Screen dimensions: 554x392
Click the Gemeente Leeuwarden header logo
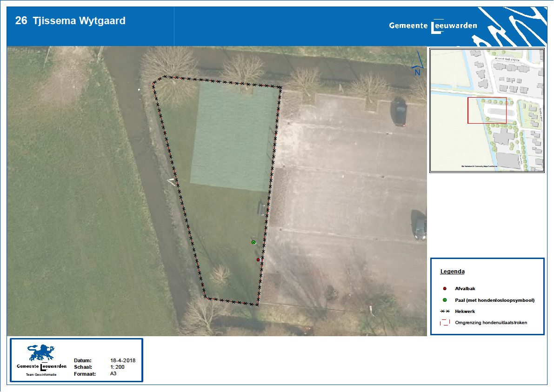coord(433,26)
